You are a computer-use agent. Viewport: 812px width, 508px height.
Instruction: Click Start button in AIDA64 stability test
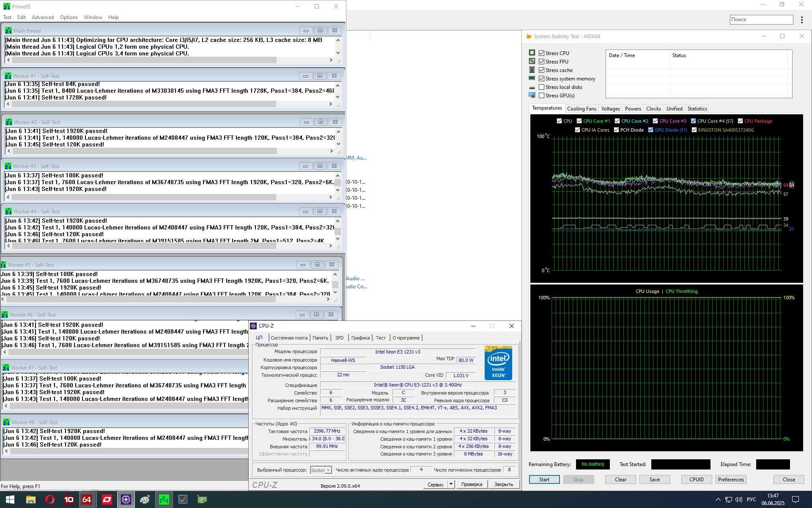click(544, 480)
